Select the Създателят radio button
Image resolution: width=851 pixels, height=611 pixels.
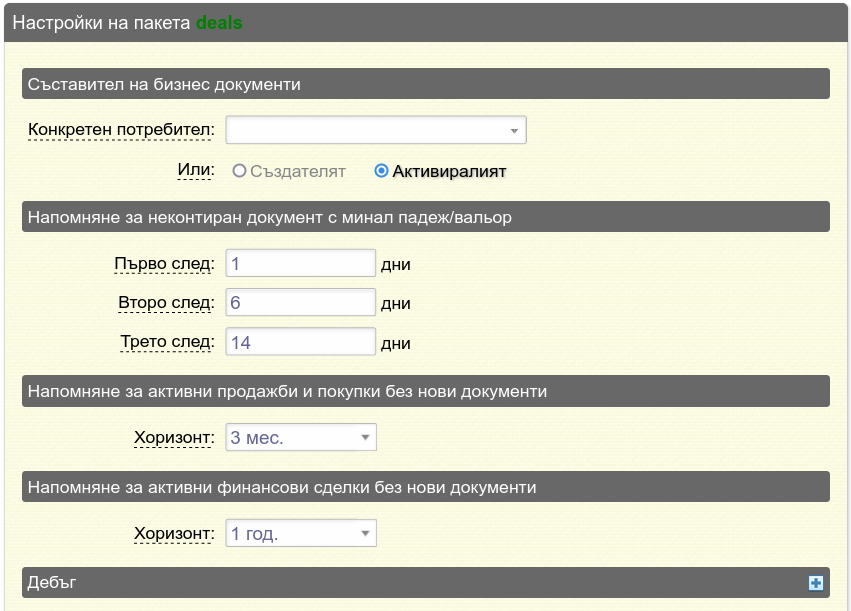point(239,171)
